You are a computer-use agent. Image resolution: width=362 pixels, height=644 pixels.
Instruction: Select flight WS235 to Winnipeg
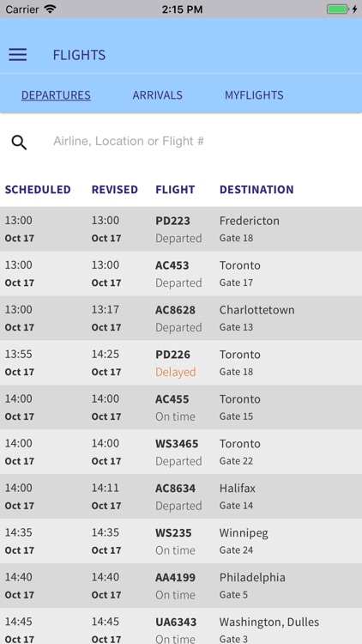[x=181, y=541]
